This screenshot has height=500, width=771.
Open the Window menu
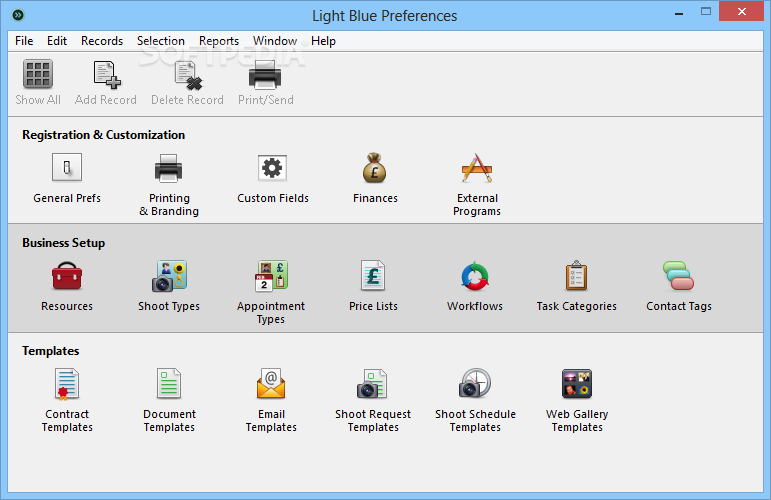[275, 41]
